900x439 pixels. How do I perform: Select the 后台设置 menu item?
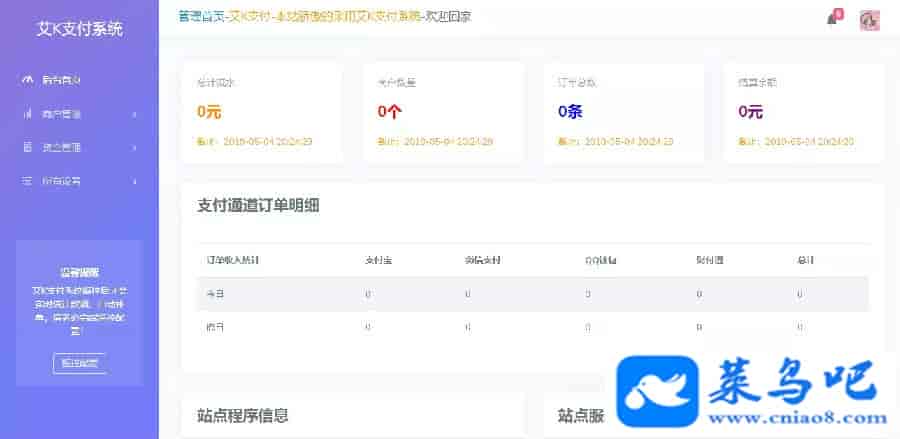pyautogui.click(x=61, y=181)
